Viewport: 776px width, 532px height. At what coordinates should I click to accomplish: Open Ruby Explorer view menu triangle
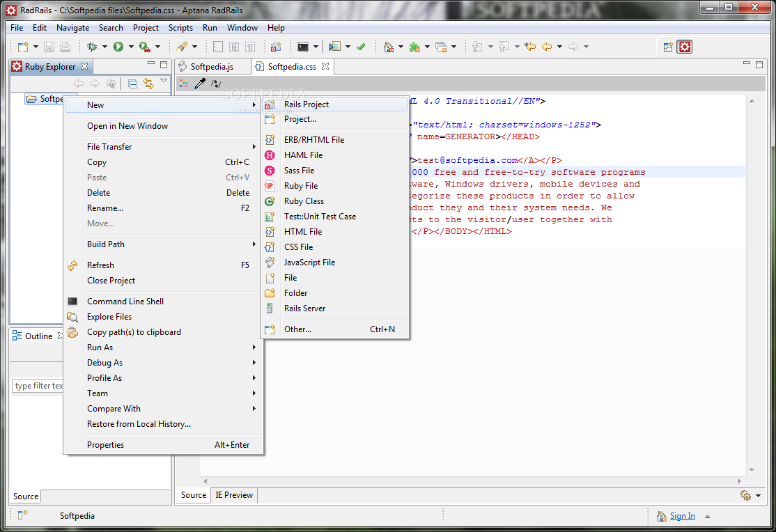pos(164,81)
